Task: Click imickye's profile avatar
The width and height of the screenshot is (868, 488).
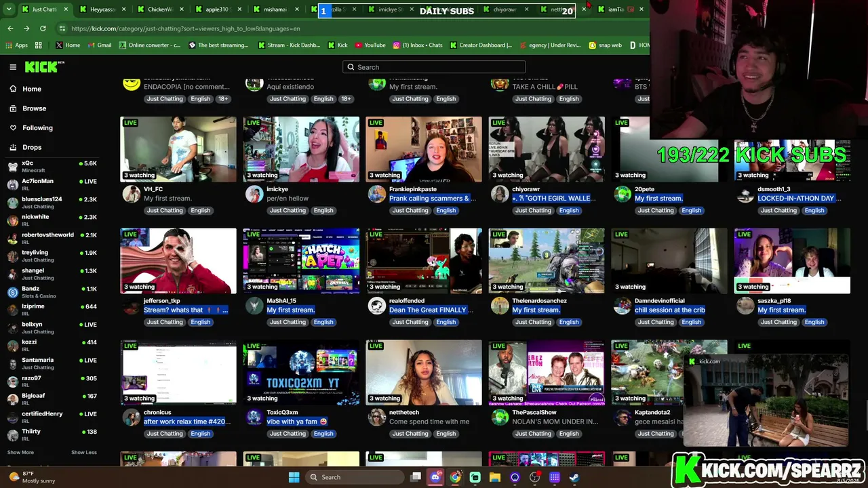Action: pyautogui.click(x=254, y=194)
